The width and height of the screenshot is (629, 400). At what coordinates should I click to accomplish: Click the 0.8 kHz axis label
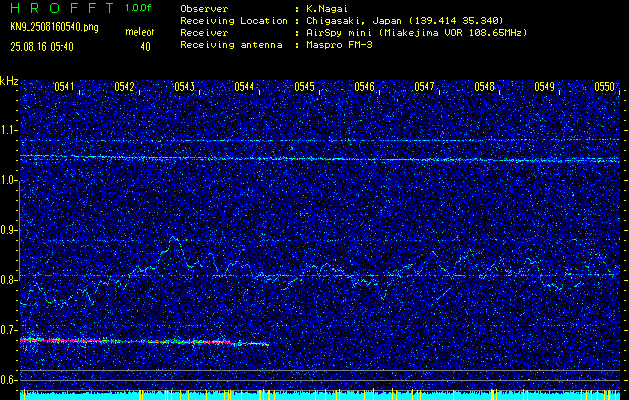click(9, 280)
